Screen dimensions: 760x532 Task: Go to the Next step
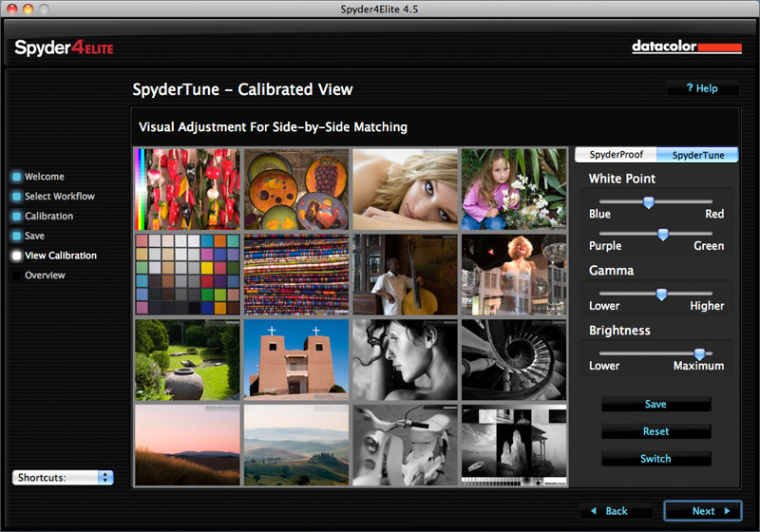tap(703, 511)
